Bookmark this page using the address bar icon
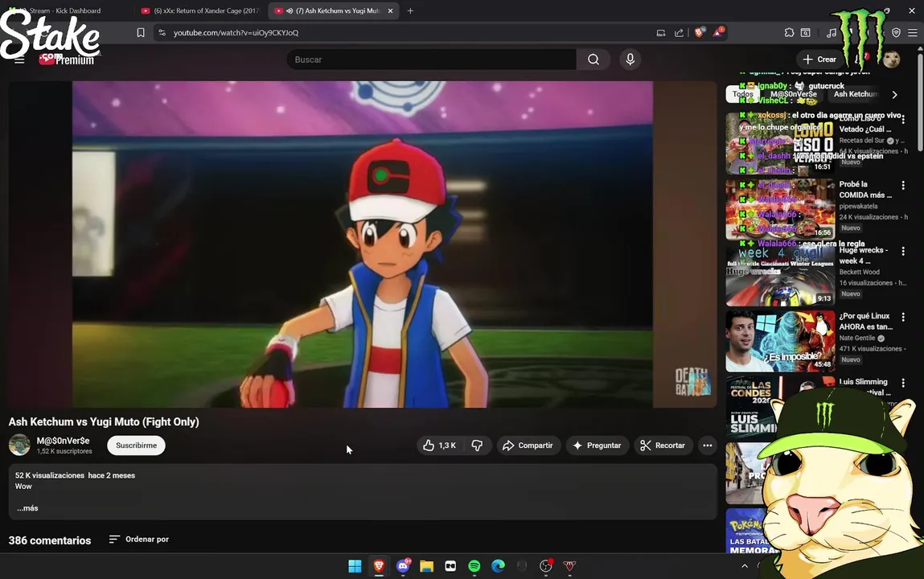Screen dimensions: 924x579 tap(140, 33)
